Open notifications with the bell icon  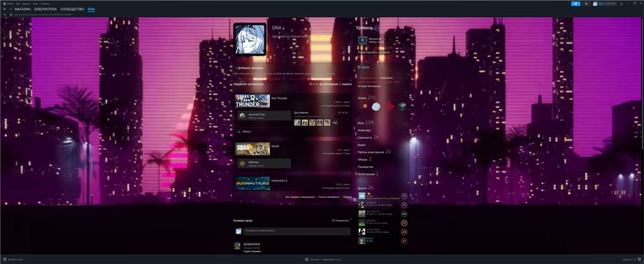587,4
